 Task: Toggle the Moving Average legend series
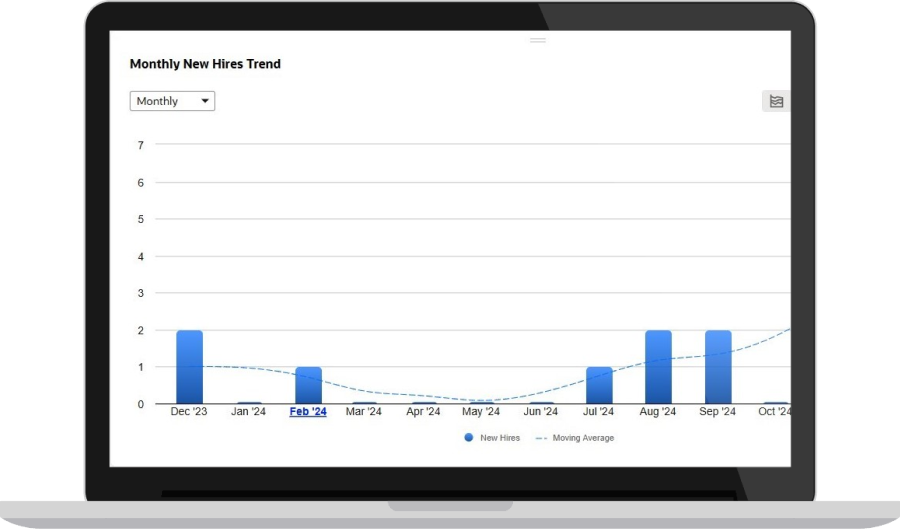(575, 438)
